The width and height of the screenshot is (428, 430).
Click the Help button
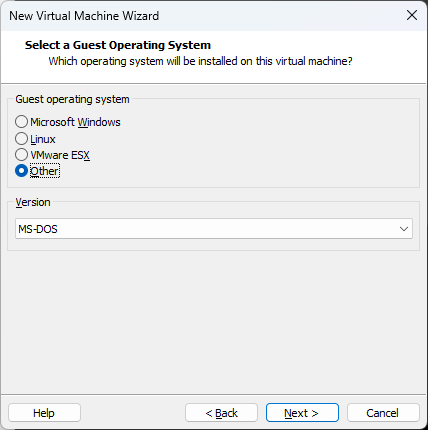(44, 413)
